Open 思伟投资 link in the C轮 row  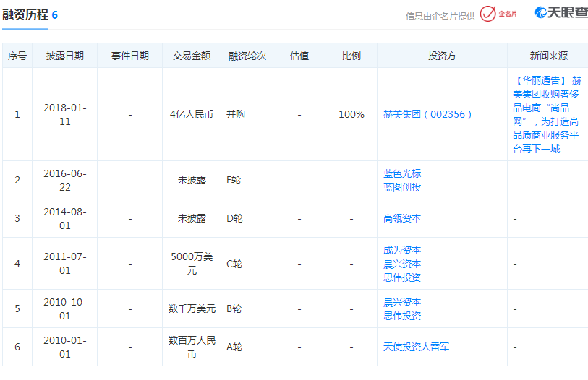[x=402, y=277]
